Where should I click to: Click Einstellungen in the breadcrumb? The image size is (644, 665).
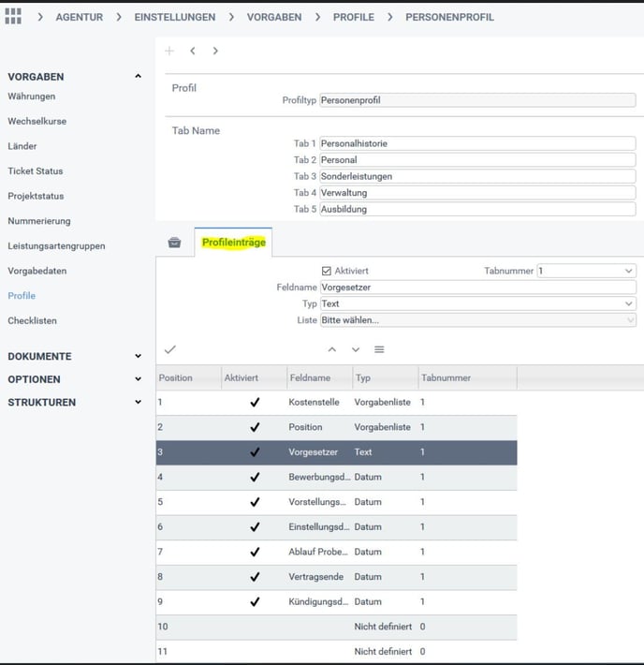click(174, 17)
